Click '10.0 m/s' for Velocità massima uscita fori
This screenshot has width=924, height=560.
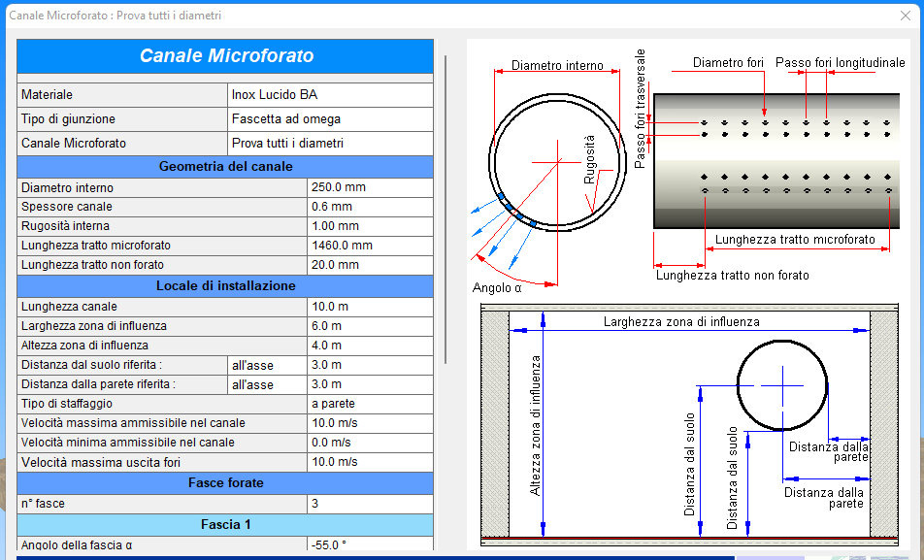[370, 462]
